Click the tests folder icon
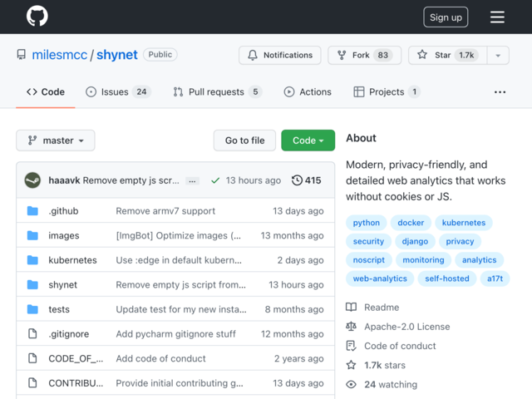The image size is (532, 399). [x=32, y=309]
